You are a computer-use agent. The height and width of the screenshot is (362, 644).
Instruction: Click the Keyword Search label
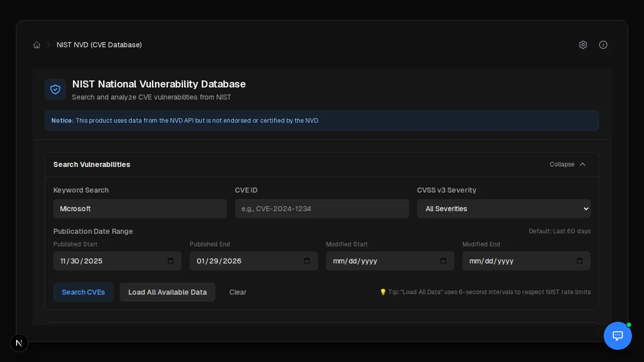81,190
